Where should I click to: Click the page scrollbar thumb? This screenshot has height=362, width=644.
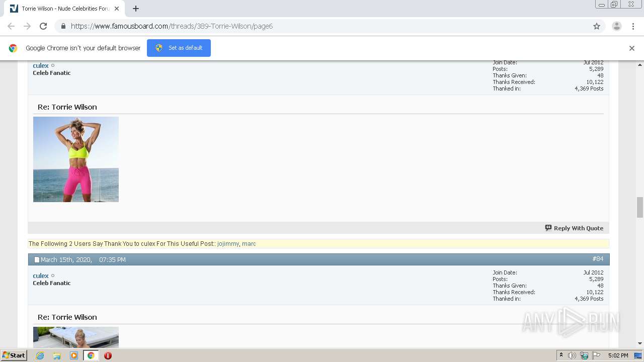[x=640, y=207]
